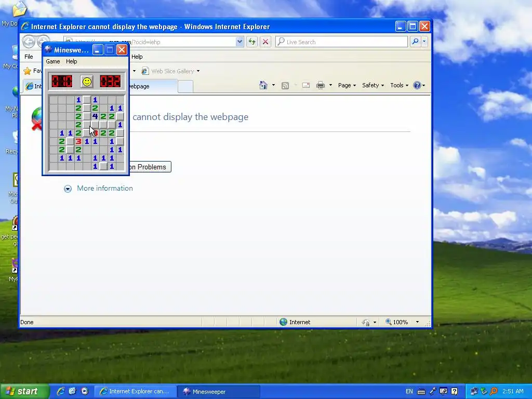Click the Minesweeper timer showing 032
This screenshot has width=532, height=399.
(x=110, y=82)
